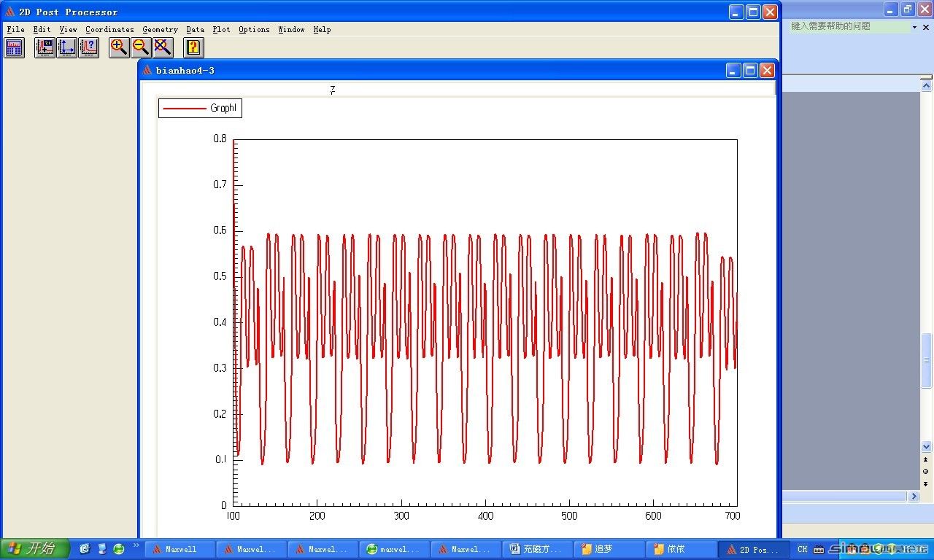
Task: Open the Edit menu
Action: [42, 30]
